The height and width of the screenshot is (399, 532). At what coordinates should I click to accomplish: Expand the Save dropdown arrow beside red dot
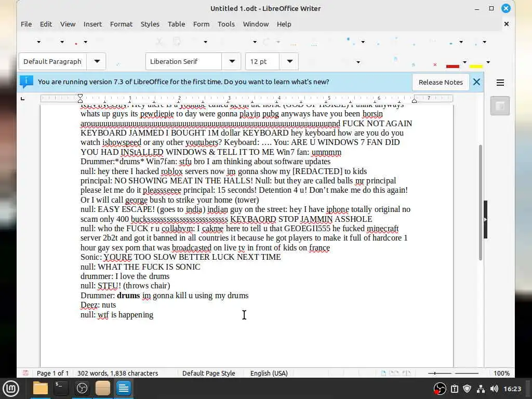point(86,42)
